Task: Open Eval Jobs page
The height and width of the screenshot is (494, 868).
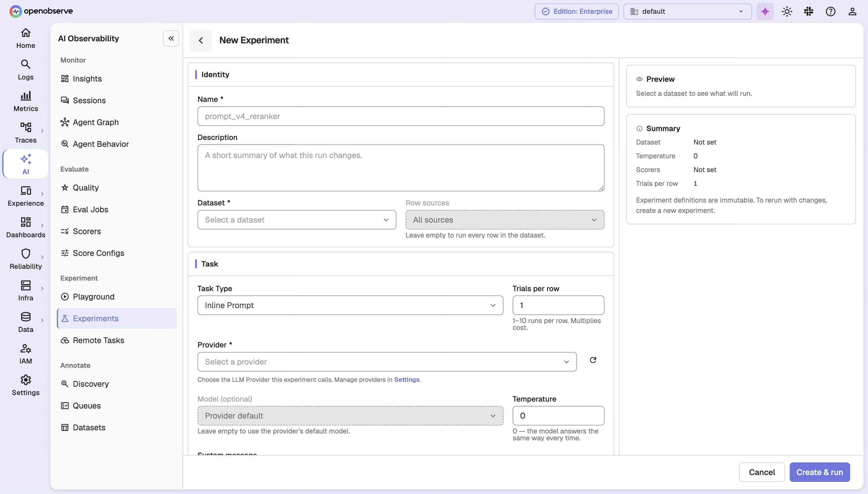Action: (x=117, y=209)
